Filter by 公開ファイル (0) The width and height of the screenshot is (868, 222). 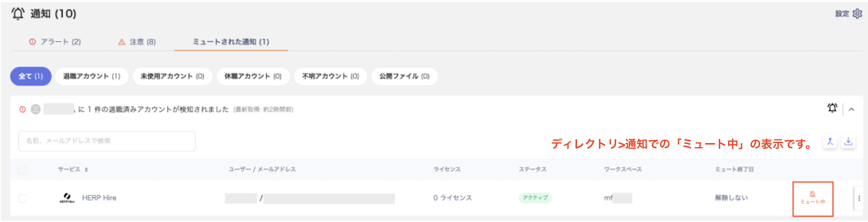click(x=404, y=76)
